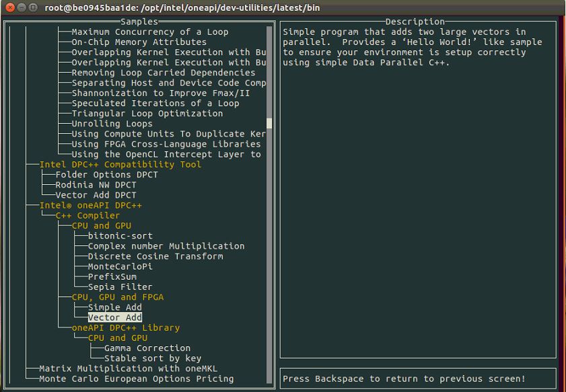566x392 pixels.
Task: Choose Triangular Loop Optimization sample
Action: point(147,114)
